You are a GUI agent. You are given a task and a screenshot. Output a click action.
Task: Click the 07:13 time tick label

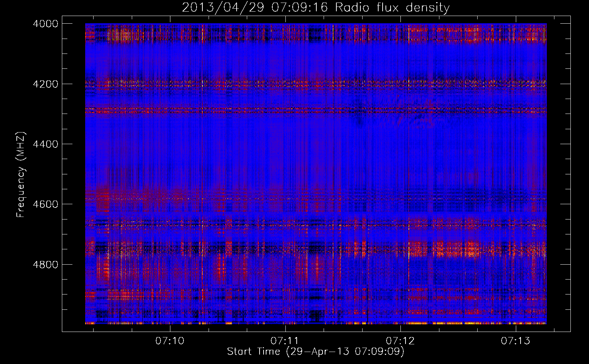coord(515,341)
